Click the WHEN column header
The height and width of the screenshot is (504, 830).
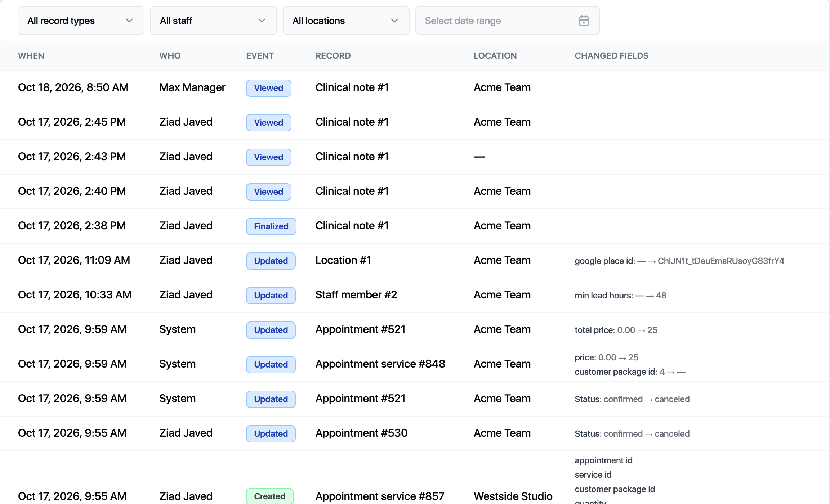(31, 55)
